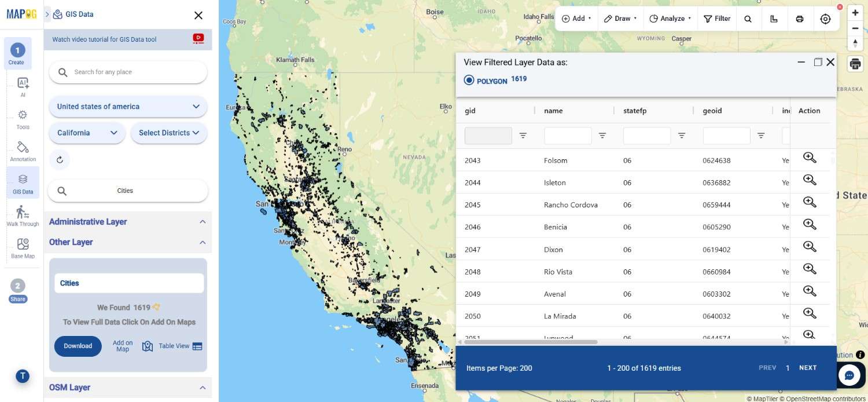
Task: Zoom to Isleton feature
Action: [x=810, y=180]
